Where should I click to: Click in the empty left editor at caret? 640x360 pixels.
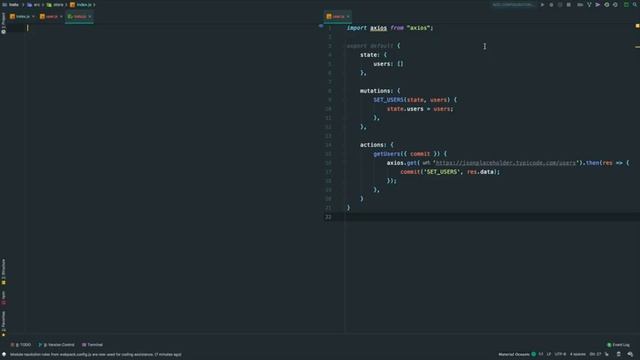(x=28, y=28)
